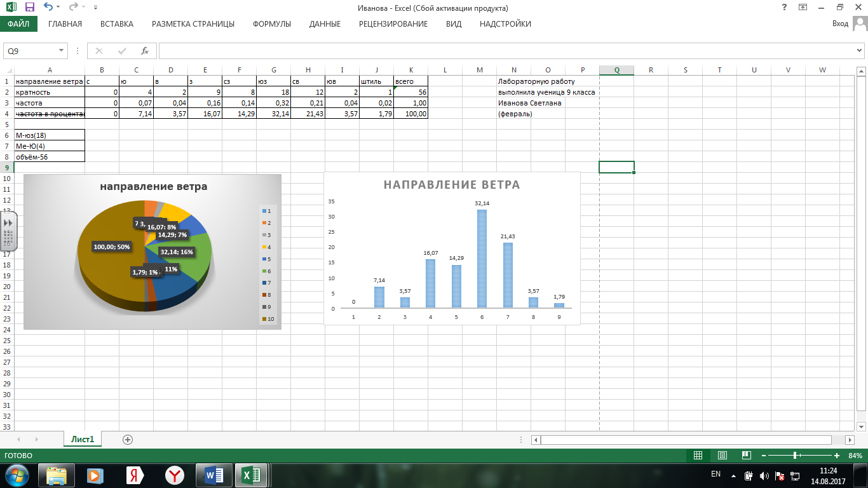This screenshot has height=488, width=868.
Task: Open Word from the taskbar
Action: (215, 475)
